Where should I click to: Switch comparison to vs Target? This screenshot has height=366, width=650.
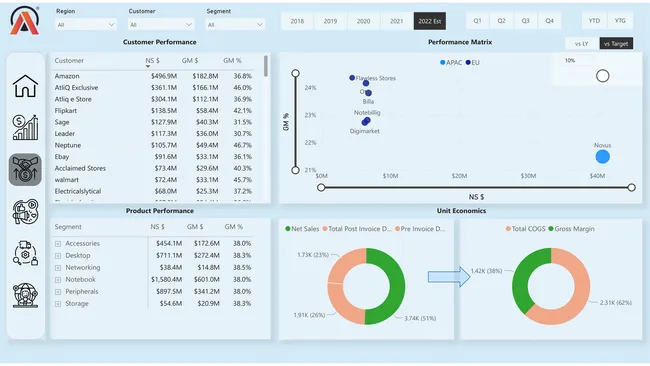[x=616, y=44]
